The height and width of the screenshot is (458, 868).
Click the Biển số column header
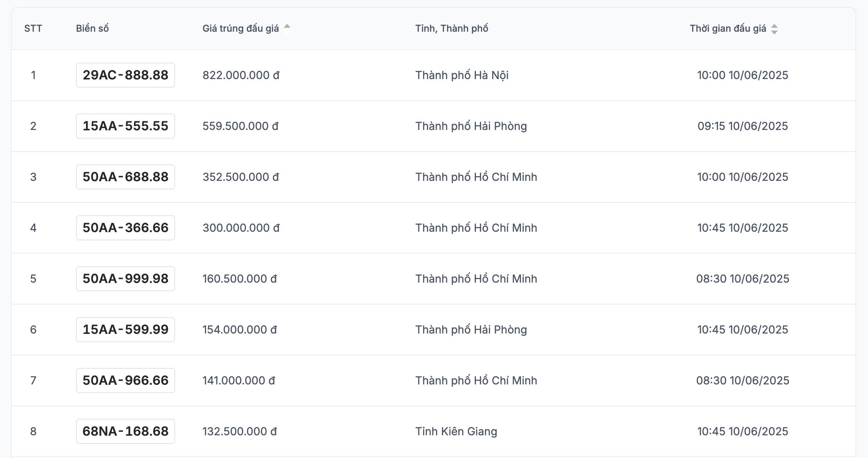(92, 29)
